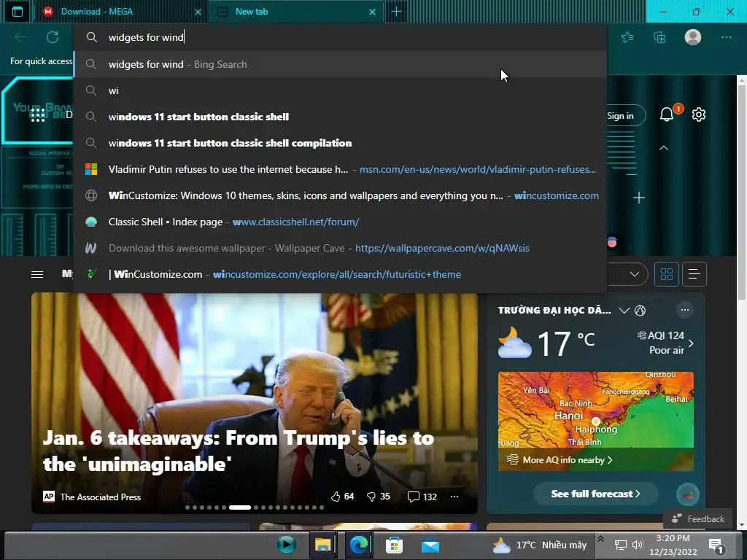Open Settings and more ellipsis menu
Image resolution: width=747 pixels, height=560 pixels.
726,37
